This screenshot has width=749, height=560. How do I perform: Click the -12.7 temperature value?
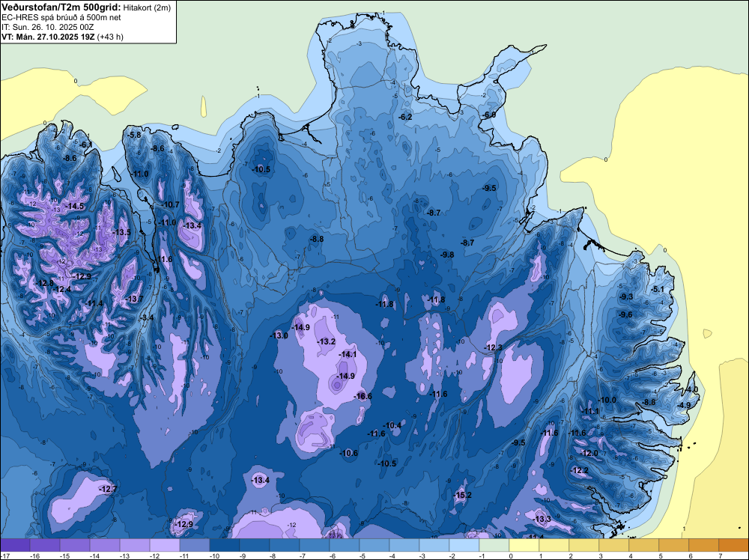109,489
